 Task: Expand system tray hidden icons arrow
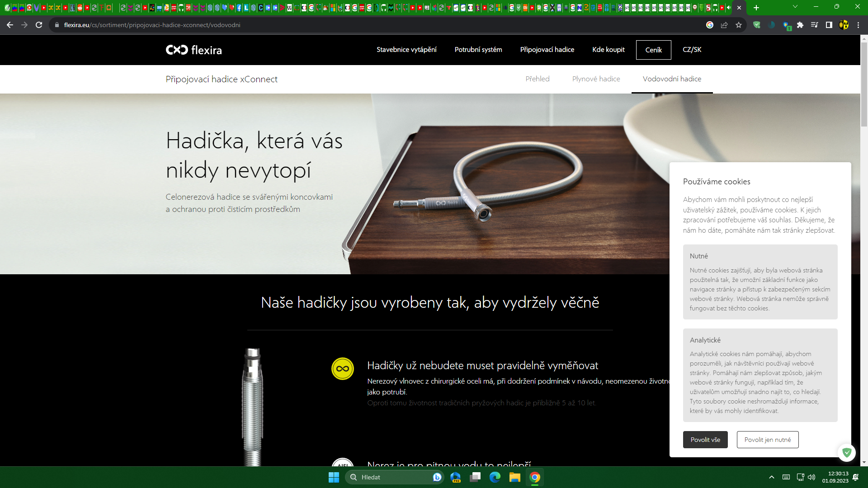coord(772,477)
